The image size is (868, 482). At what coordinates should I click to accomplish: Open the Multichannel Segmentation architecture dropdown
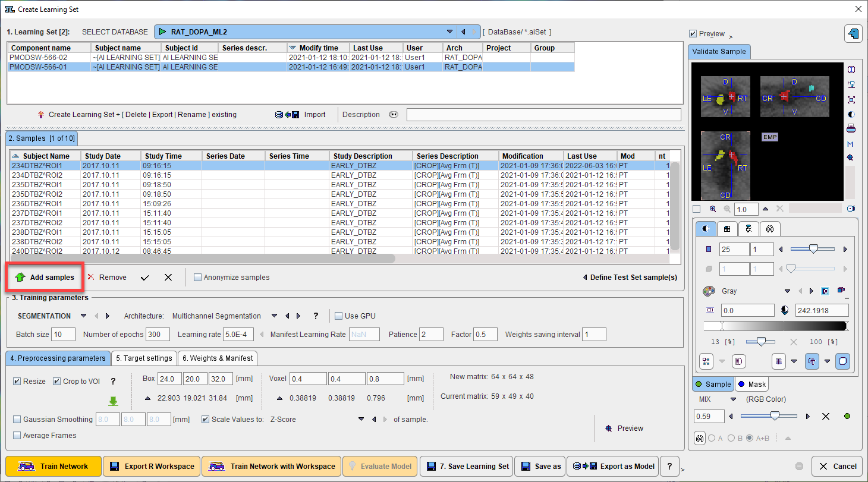(x=274, y=316)
